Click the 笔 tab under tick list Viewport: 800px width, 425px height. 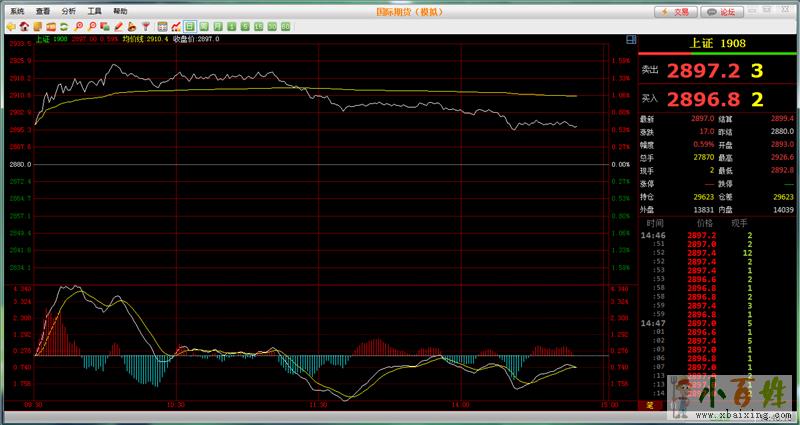[648, 406]
